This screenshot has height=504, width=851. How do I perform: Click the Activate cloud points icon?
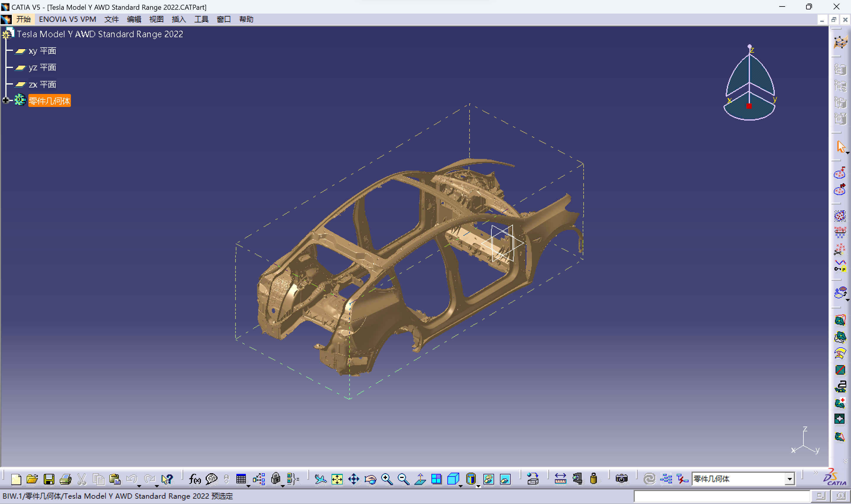pos(840,216)
